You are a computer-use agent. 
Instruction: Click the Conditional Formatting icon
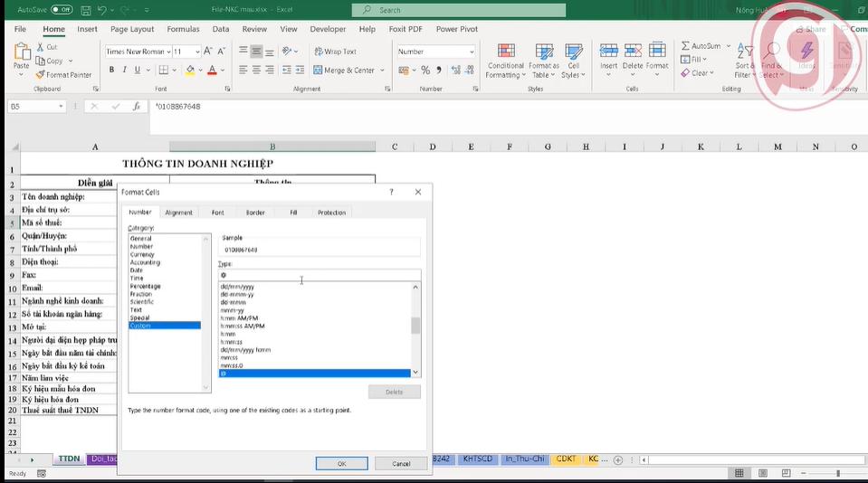click(x=505, y=51)
